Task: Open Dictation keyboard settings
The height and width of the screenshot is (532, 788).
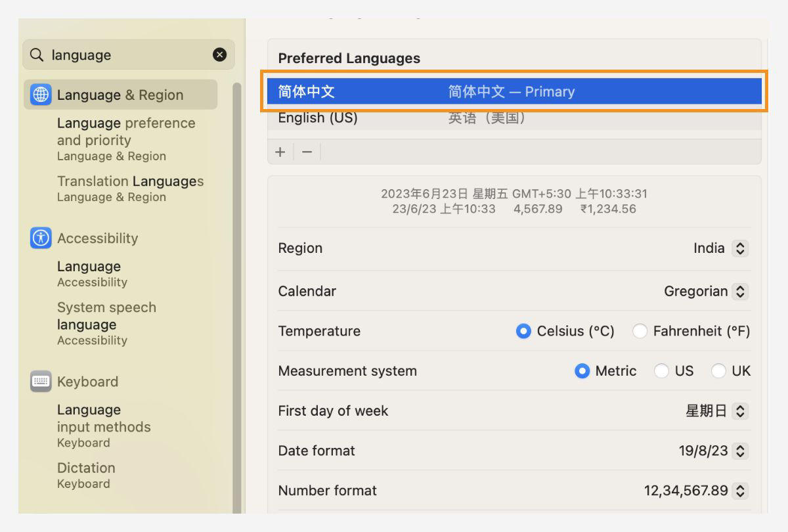Action: pos(86,468)
